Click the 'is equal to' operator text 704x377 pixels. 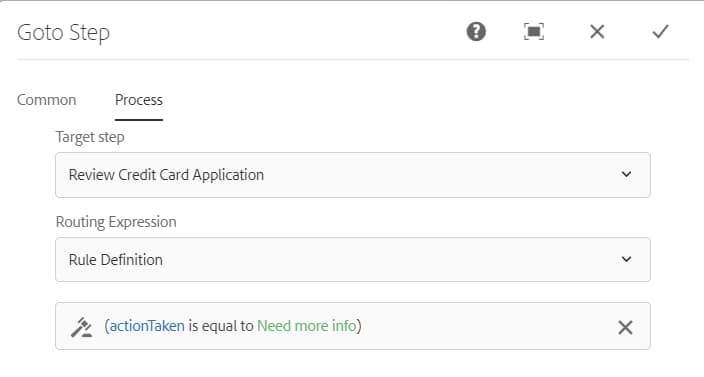pyautogui.click(x=220, y=326)
